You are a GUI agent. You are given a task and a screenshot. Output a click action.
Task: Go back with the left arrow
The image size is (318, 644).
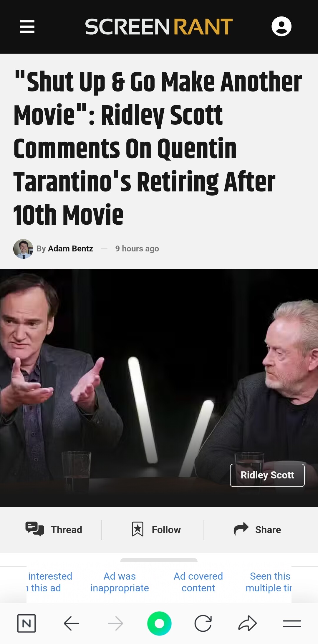pos(71,623)
